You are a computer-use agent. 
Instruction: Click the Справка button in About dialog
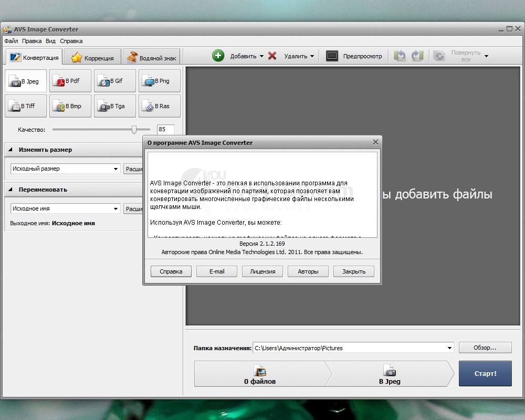(x=171, y=271)
